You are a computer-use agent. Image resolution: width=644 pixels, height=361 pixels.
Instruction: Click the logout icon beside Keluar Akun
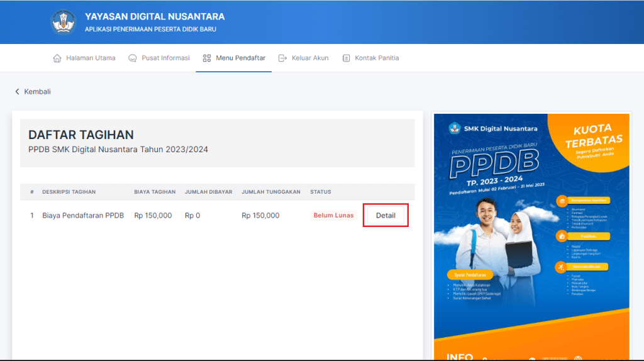[x=283, y=58]
